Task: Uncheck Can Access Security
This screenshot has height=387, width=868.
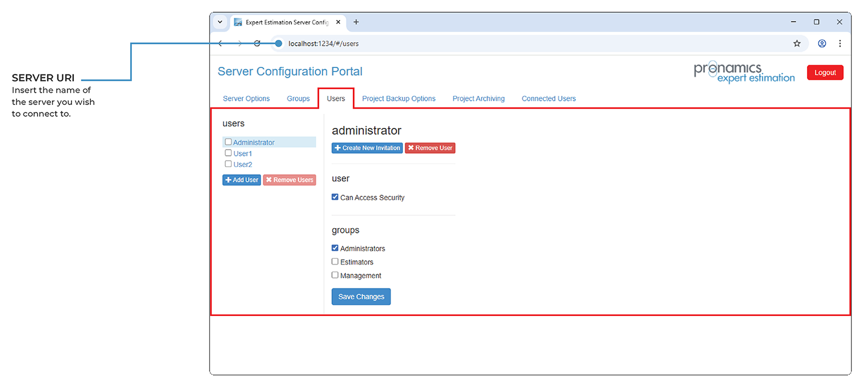Action: (335, 198)
